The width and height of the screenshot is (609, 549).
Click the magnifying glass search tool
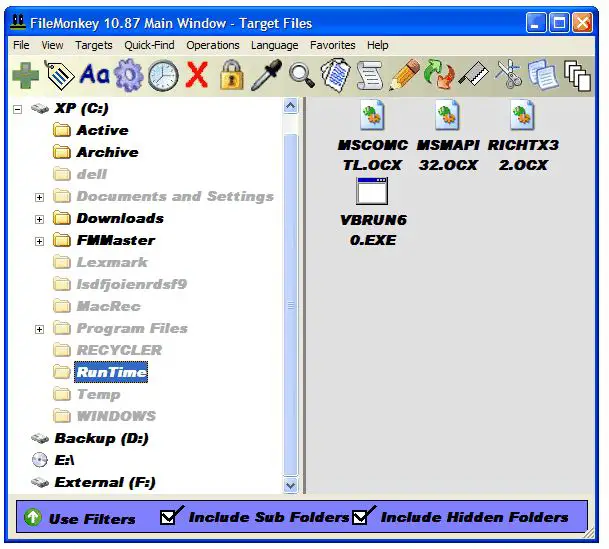302,76
